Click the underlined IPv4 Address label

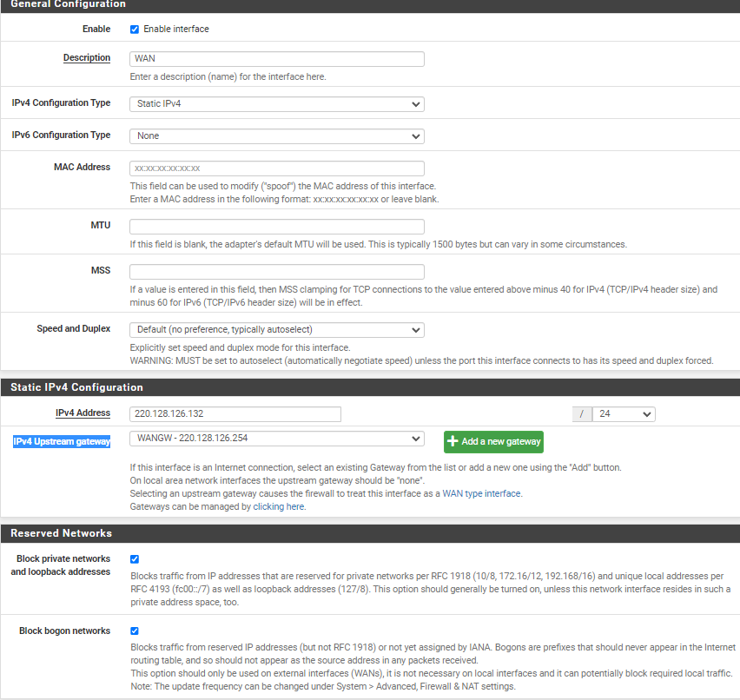(x=83, y=413)
